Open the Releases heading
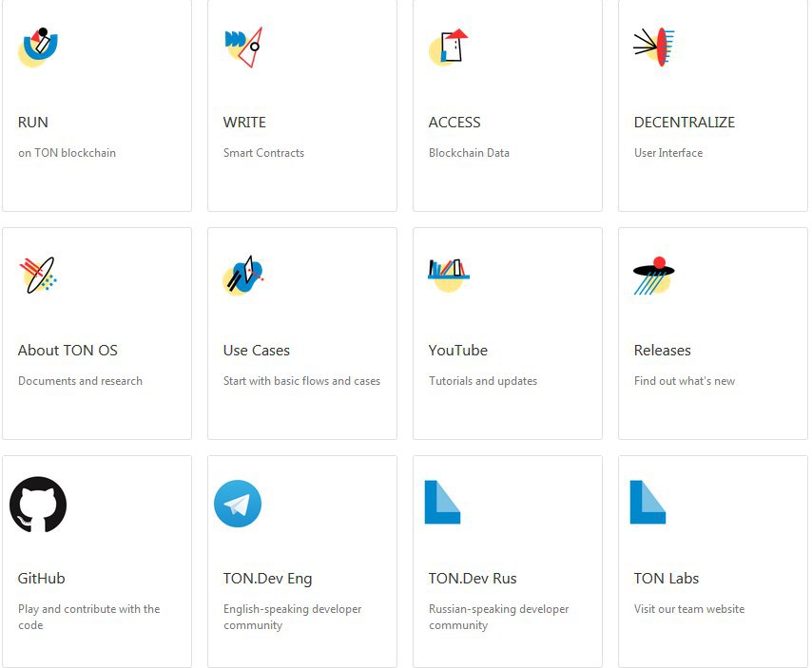This screenshot has width=812, height=668. (663, 351)
